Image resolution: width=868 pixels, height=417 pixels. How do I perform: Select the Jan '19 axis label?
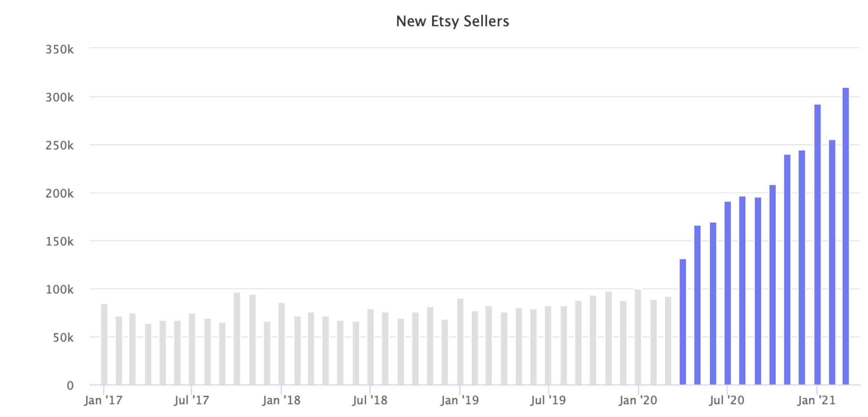pyautogui.click(x=460, y=400)
